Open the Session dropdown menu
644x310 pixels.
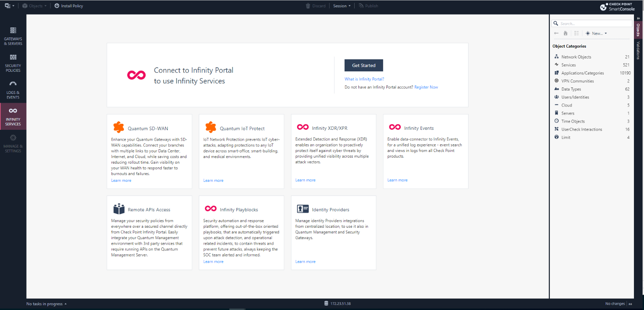coord(342,6)
